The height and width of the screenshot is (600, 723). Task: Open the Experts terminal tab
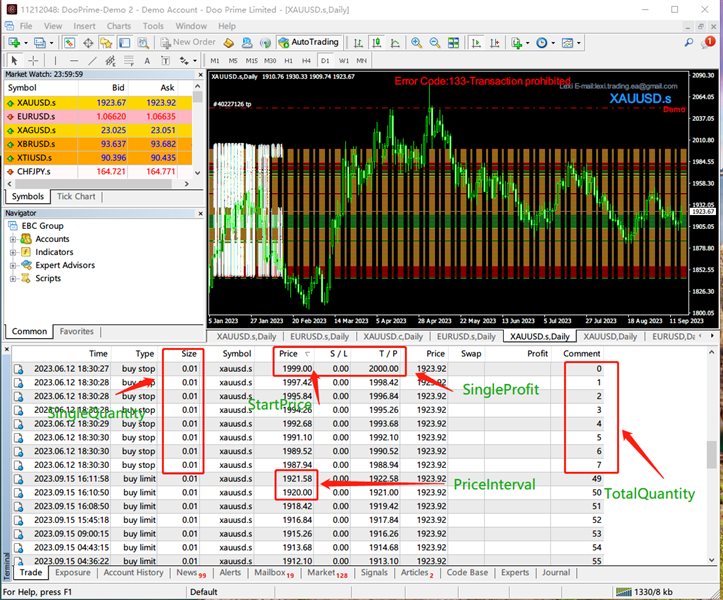click(x=515, y=572)
